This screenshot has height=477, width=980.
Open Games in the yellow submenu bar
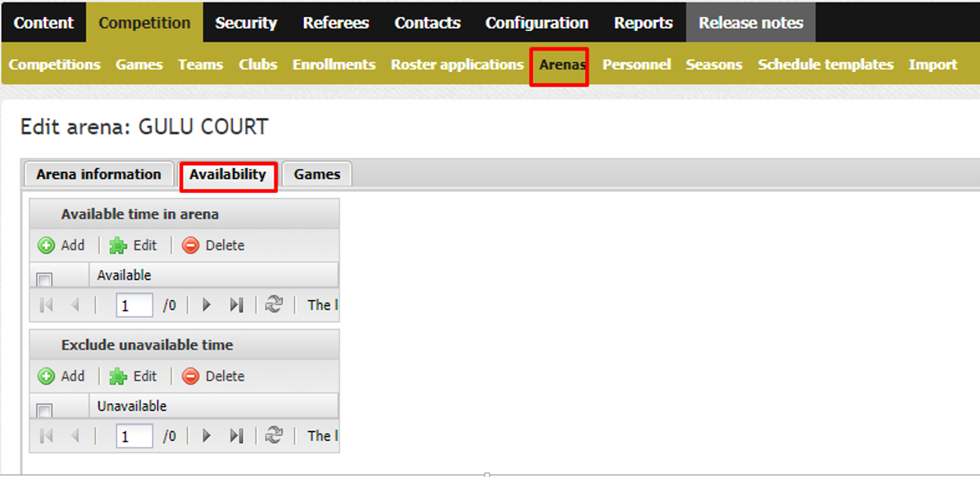point(139,65)
